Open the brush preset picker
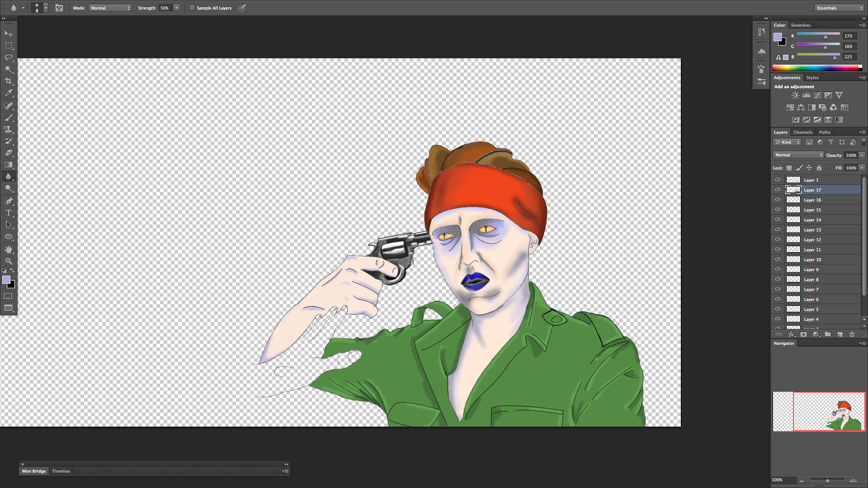This screenshot has height=488, width=868. (x=45, y=8)
